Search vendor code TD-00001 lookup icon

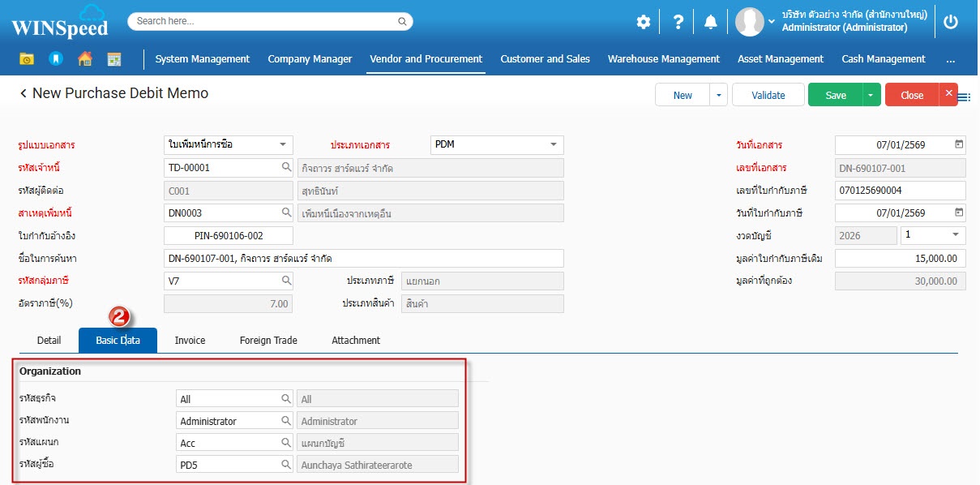(x=286, y=167)
